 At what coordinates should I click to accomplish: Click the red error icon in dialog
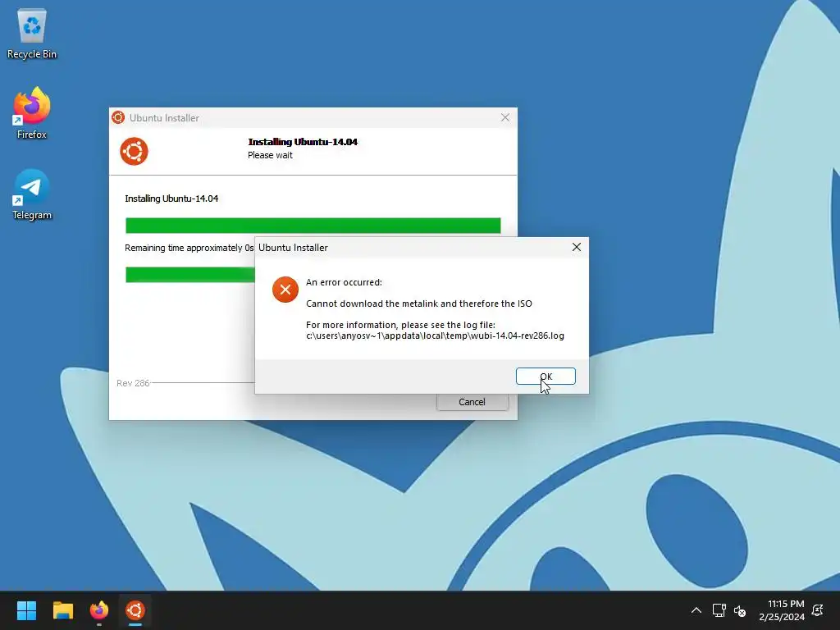[x=285, y=290]
